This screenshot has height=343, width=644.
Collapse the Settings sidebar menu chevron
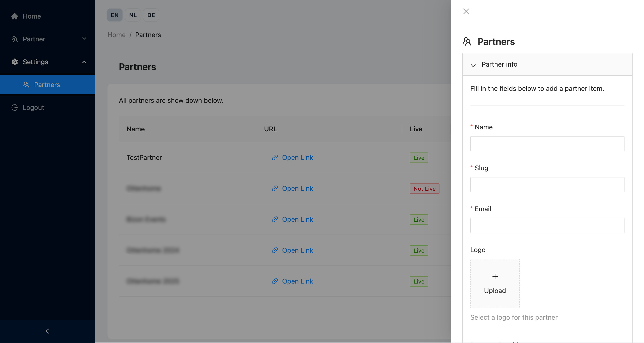(x=84, y=62)
